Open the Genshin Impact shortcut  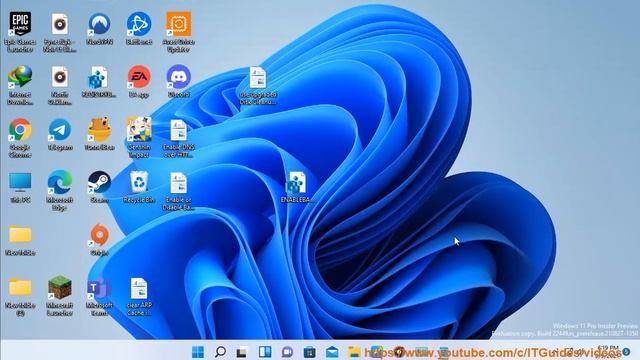[x=139, y=138]
